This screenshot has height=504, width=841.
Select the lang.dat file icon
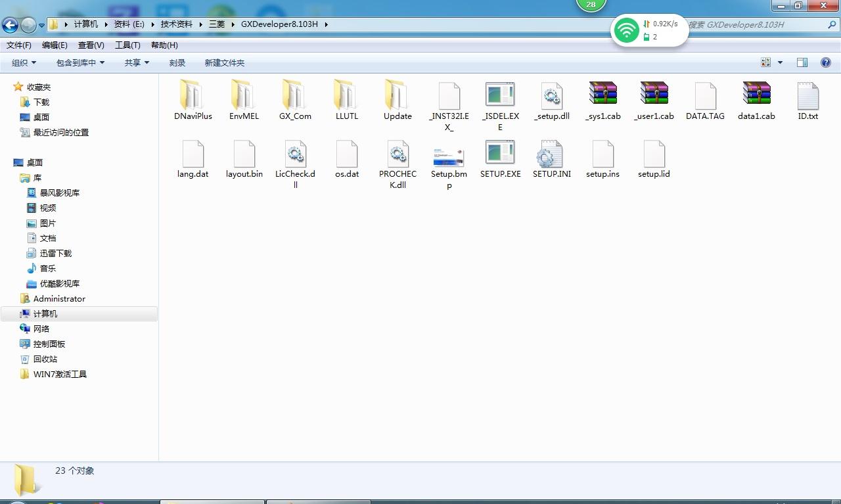tap(193, 153)
